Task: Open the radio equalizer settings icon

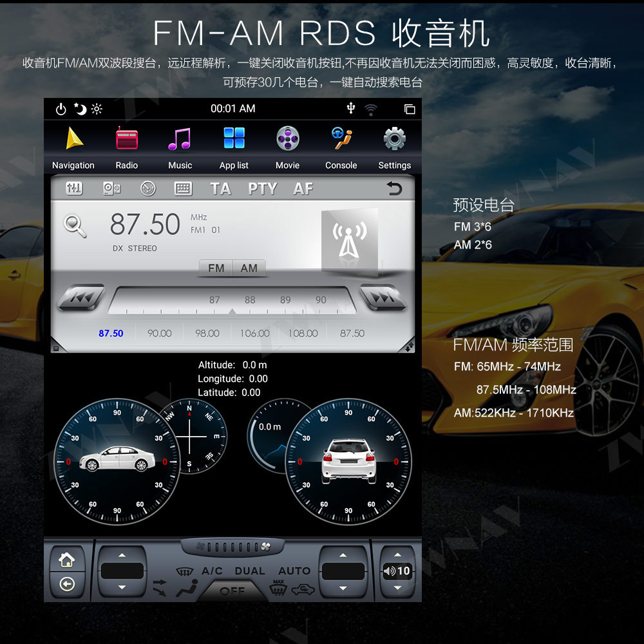Action: [x=74, y=189]
